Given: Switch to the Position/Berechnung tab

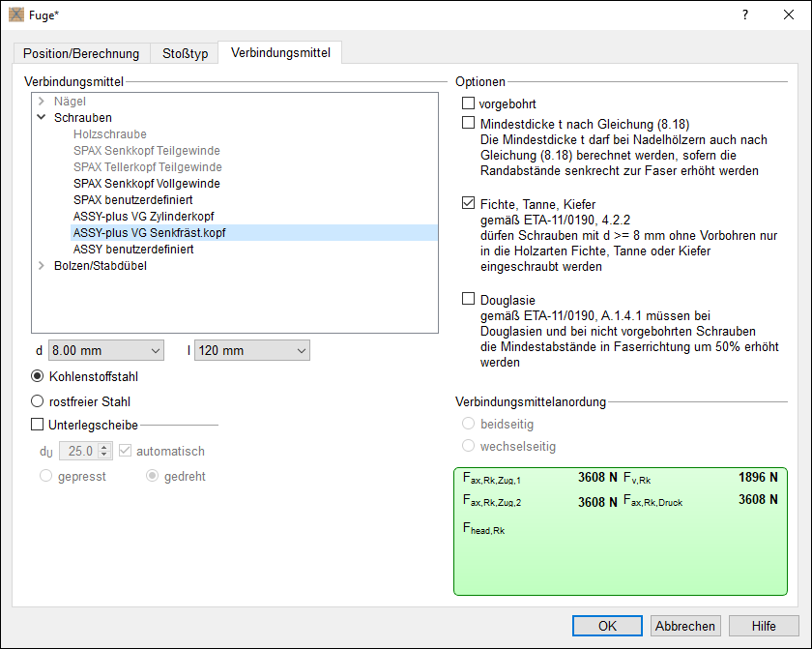Looking at the screenshot, I should click(81, 53).
